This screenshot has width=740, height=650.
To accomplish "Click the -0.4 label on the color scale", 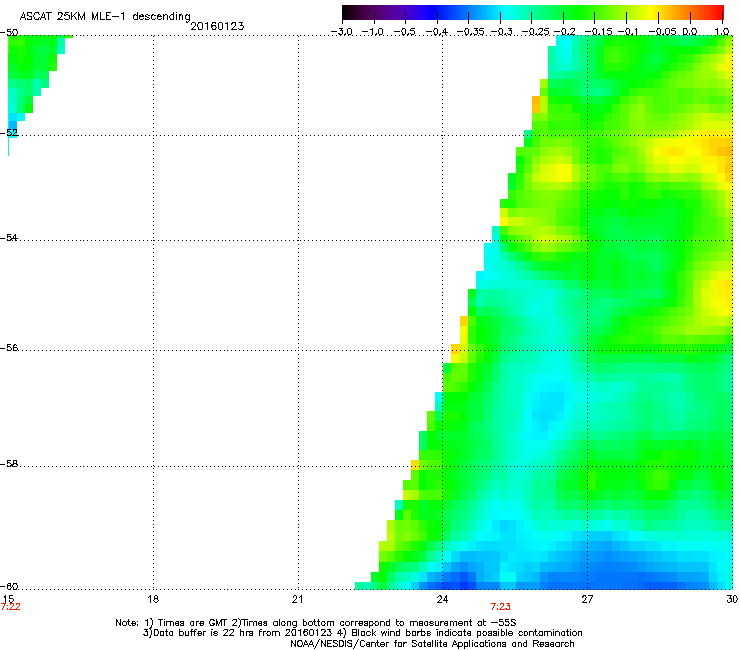I will pos(437,32).
